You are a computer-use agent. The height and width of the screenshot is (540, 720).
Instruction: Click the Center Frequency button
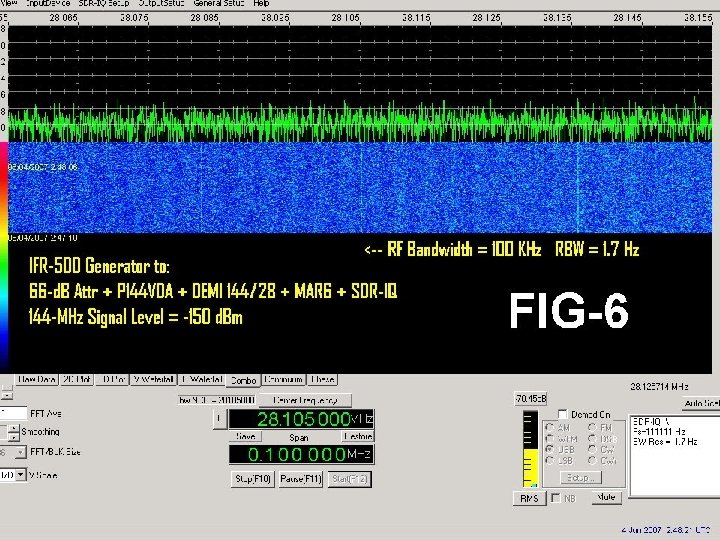coord(305,400)
